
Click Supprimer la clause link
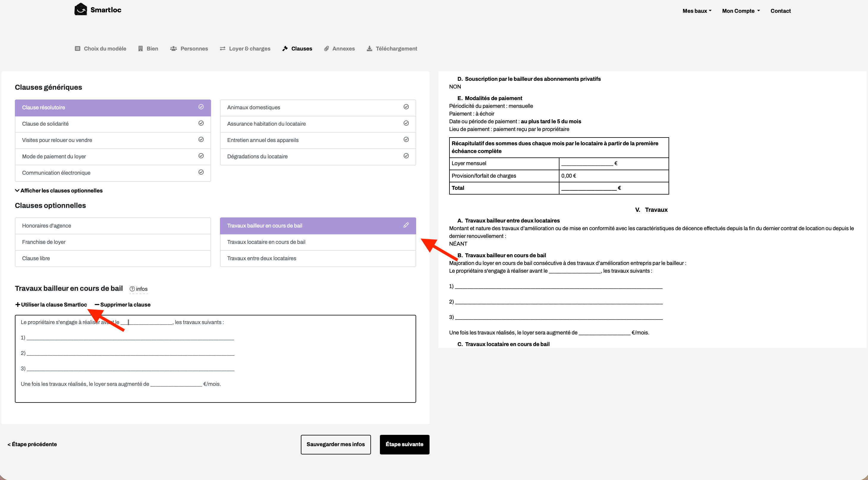point(123,305)
